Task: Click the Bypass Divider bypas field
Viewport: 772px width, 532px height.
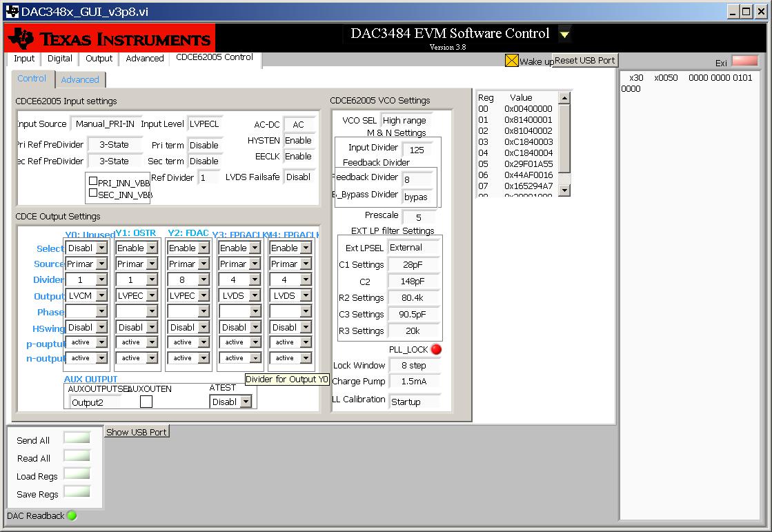Action: 417,197
